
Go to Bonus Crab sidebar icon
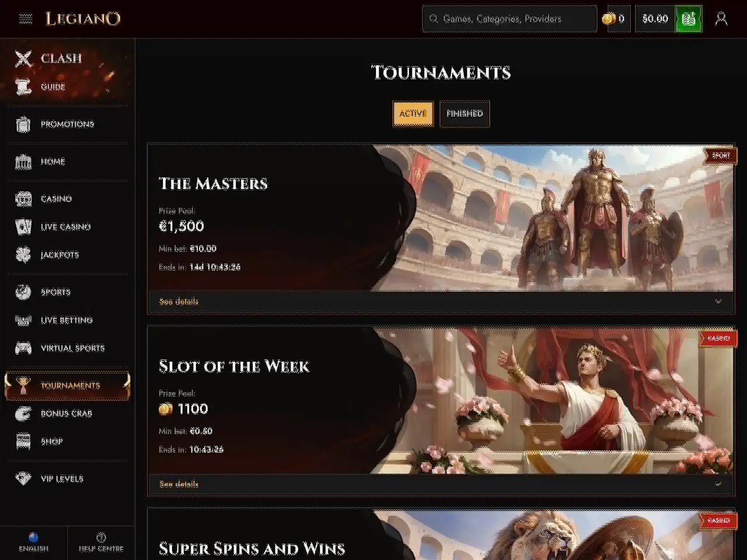(23, 414)
